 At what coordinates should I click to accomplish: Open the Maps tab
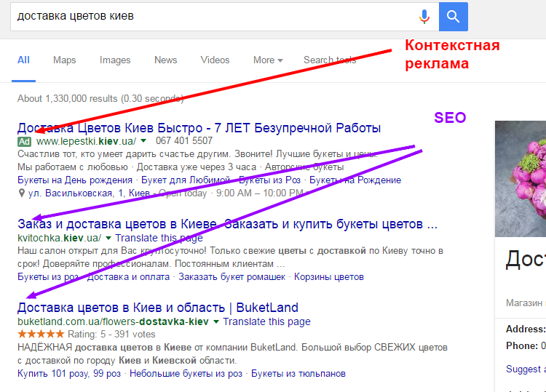(64, 60)
